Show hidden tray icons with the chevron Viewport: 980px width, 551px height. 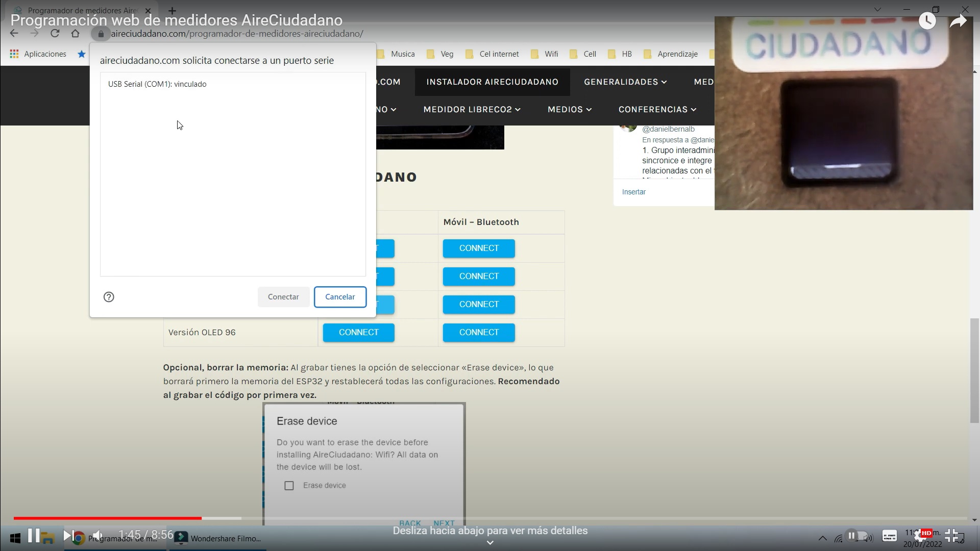click(822, 538)
